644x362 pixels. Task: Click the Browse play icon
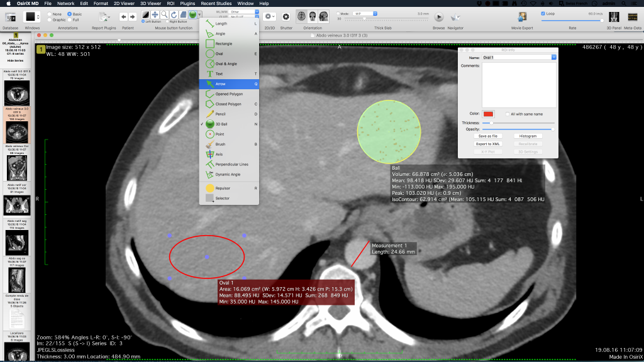click(439, 17)
